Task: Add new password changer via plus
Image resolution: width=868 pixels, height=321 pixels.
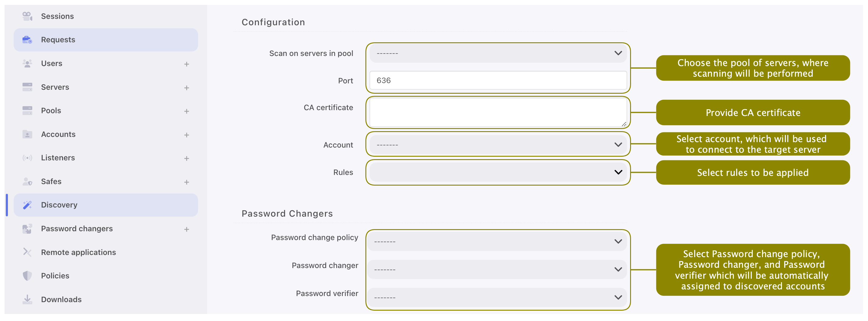Action: coord(187,229)
